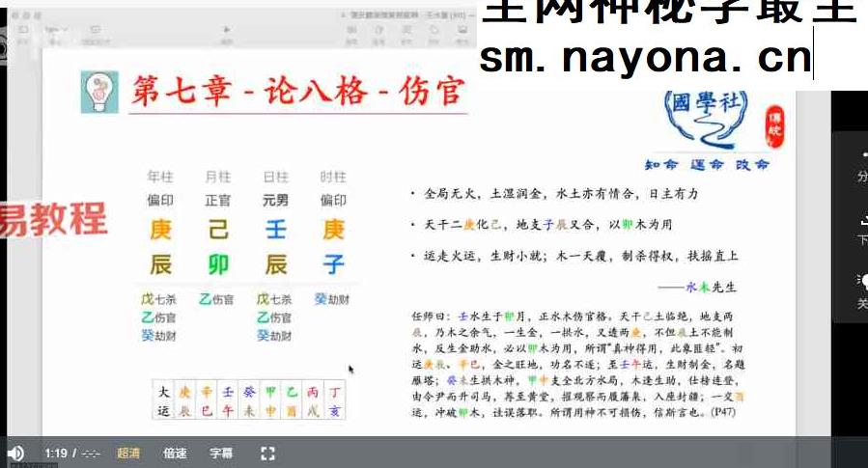The width and height of the screenshot is (868, 468).
Task: Click the 偏印 label under 时柱
Action: tap(333, 200)
